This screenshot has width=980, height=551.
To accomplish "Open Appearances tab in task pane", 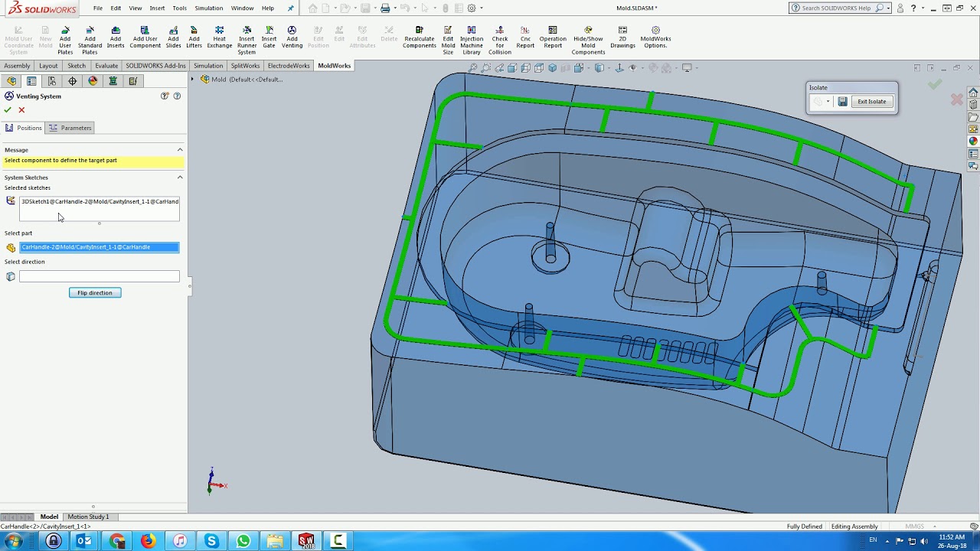I will click(x=973, y=142).
